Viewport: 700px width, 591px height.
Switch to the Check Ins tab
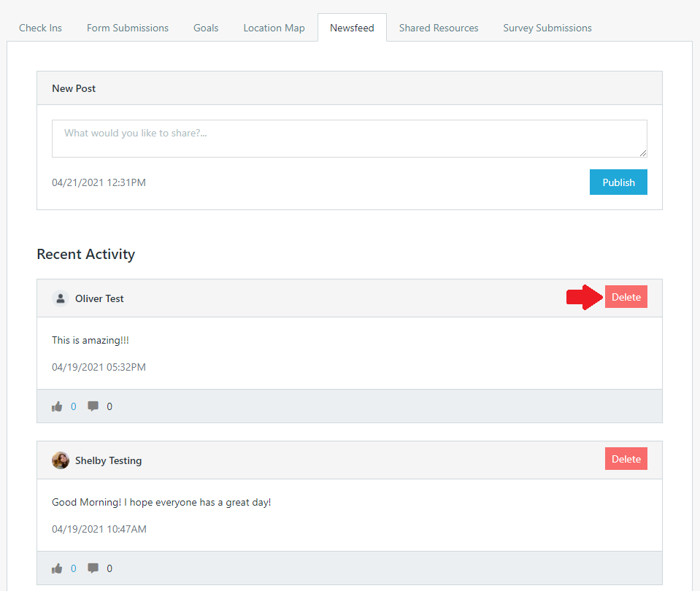coord(40,28)
